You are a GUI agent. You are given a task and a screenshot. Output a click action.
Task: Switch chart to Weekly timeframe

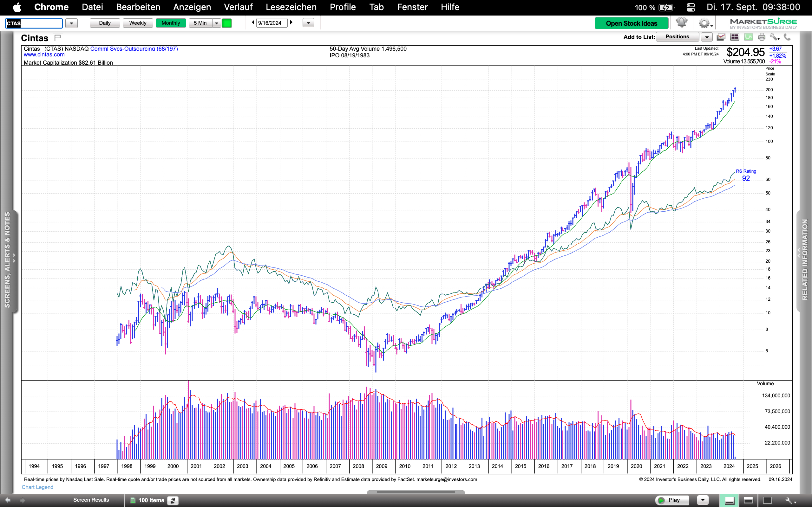tap(138, 23)
